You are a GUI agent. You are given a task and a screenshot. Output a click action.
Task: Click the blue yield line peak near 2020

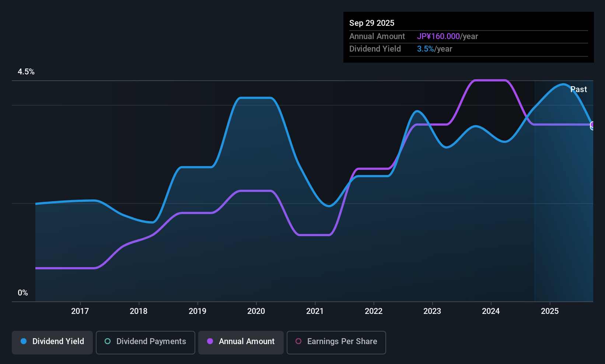coord(255,98)
